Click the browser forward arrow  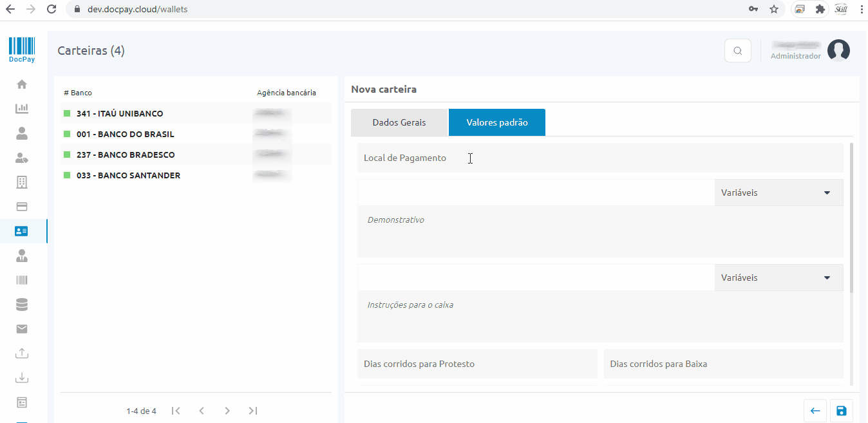(x=31, y=9)
